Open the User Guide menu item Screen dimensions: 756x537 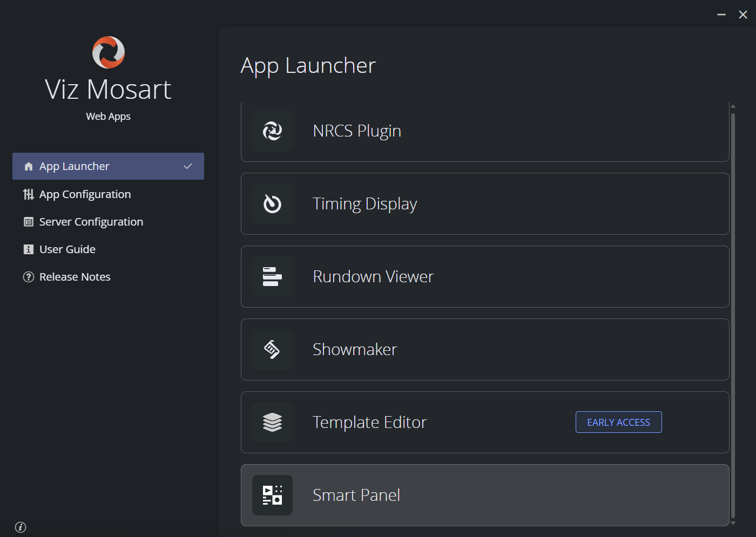point(108,249)
